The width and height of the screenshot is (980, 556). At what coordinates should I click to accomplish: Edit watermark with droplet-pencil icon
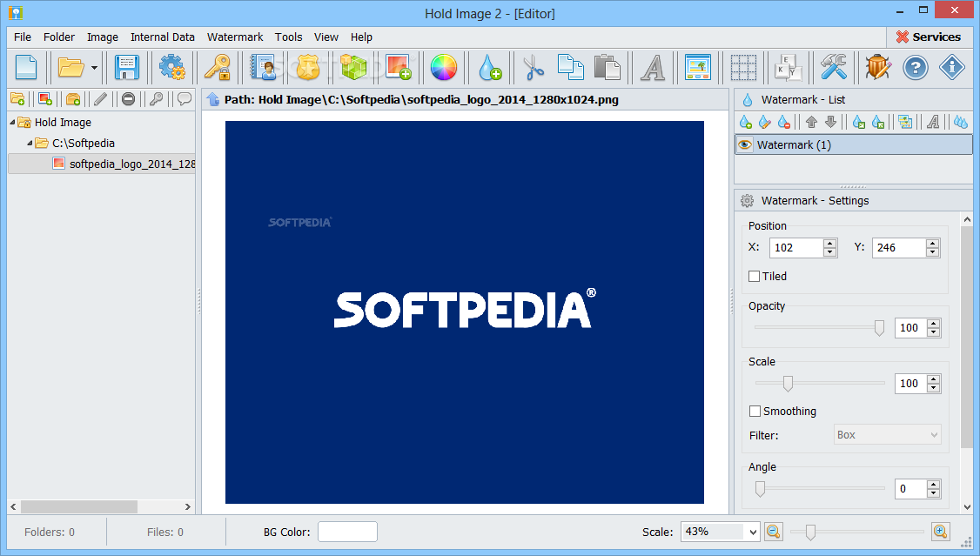(765, 122)
